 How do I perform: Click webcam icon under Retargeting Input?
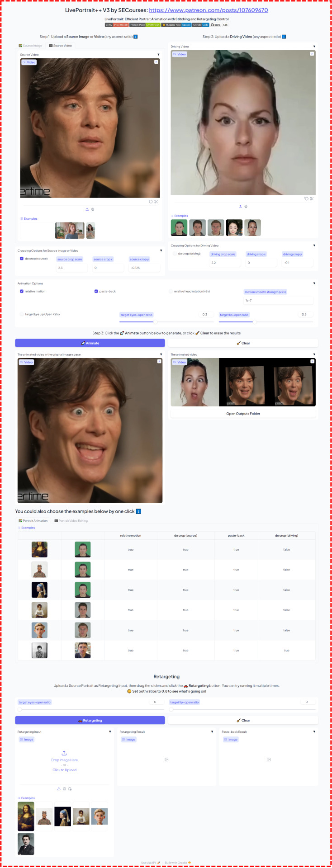64,789
